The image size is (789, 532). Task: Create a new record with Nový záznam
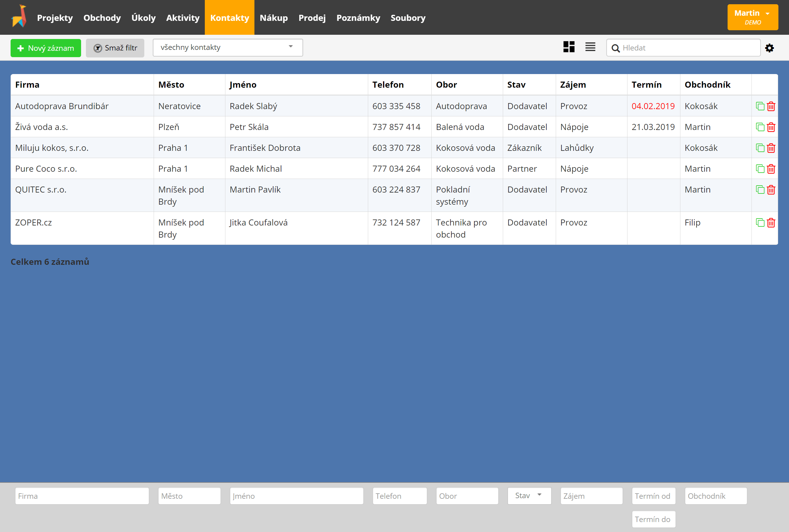[x=46, y=48]
